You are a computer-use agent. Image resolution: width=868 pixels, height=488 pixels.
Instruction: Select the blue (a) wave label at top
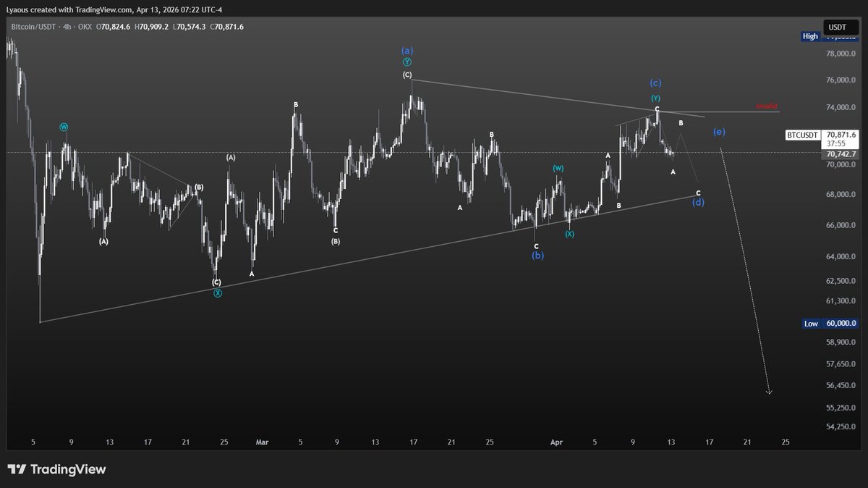click(407, 51)
